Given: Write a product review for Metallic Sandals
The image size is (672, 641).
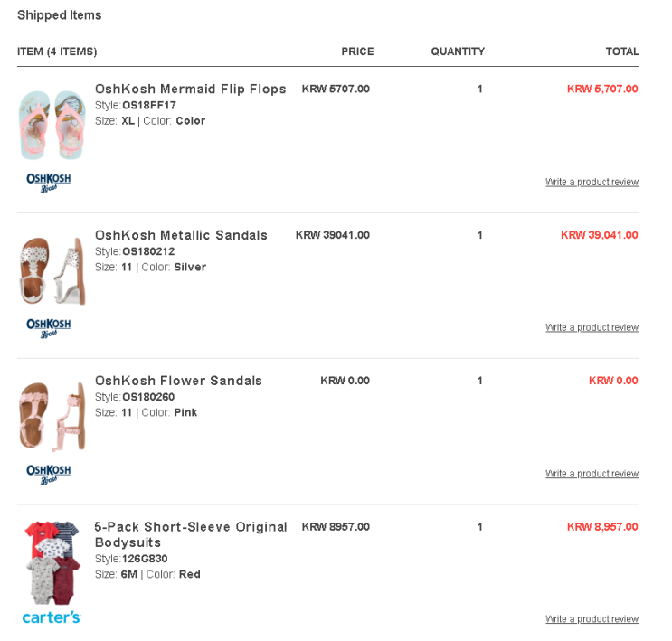Looking at the screenshot, I should coord(592,327).
